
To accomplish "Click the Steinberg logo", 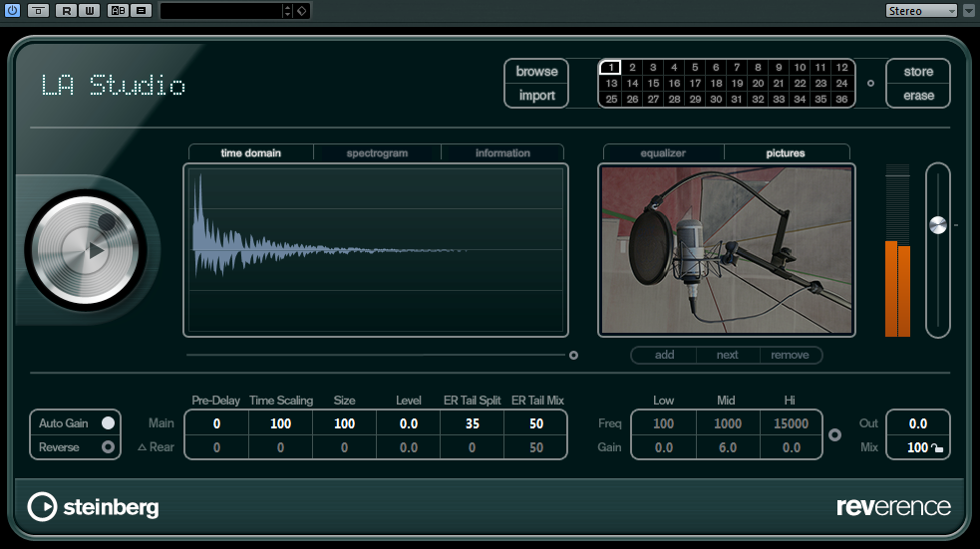I will pos(94,507).
